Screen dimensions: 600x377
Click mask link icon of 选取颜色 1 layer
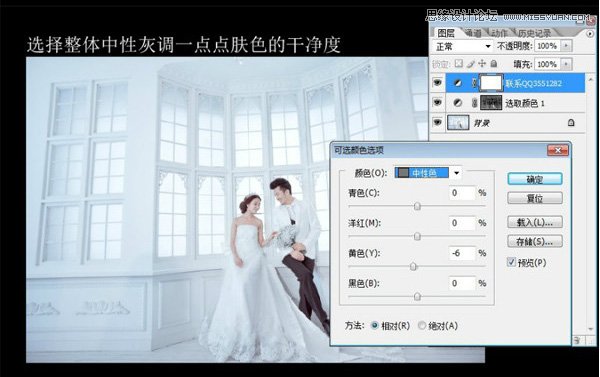point(474,103)
